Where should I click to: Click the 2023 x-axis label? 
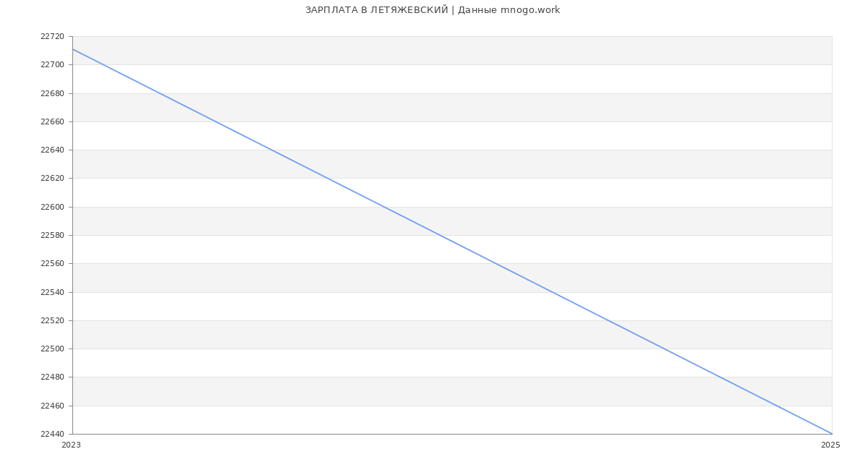coord(72,445)
